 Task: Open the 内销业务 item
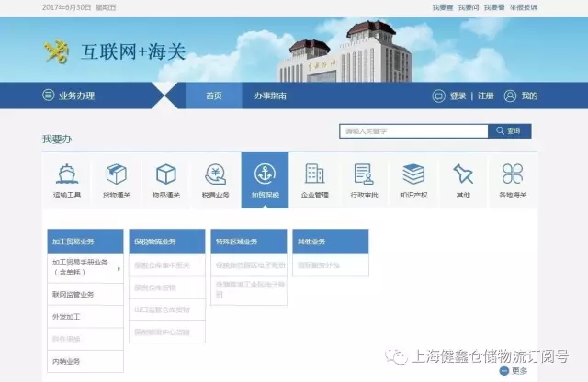tap(85, 362)
